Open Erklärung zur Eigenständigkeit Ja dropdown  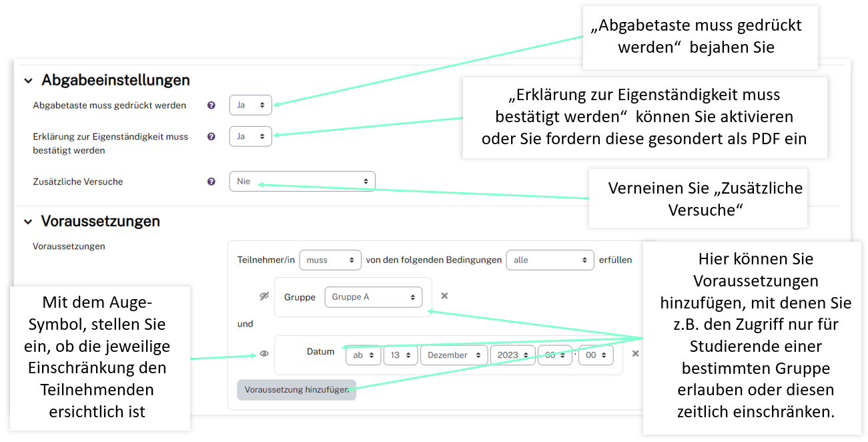tap(250, 136)
